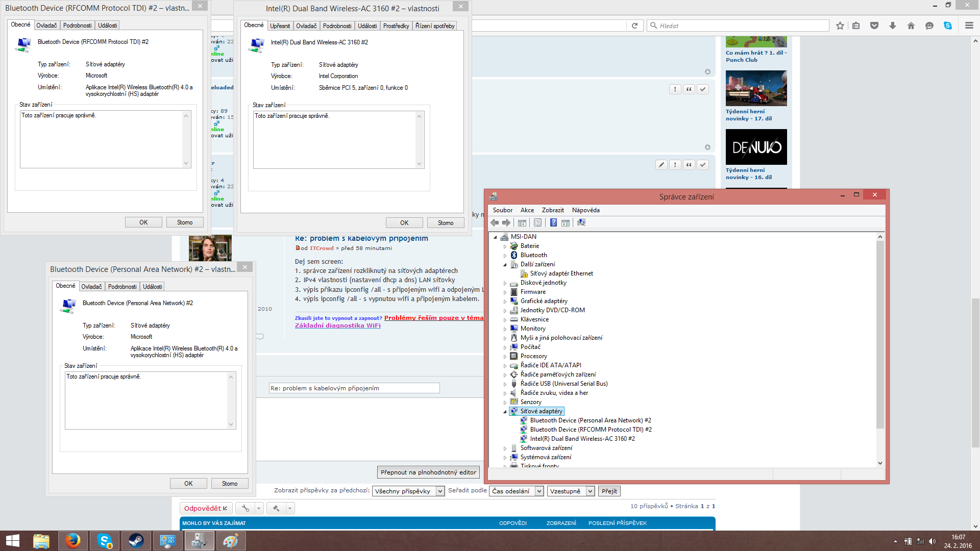Click Základní diagnostika WiFi link

pyautogui.click(x=337, y=325)
